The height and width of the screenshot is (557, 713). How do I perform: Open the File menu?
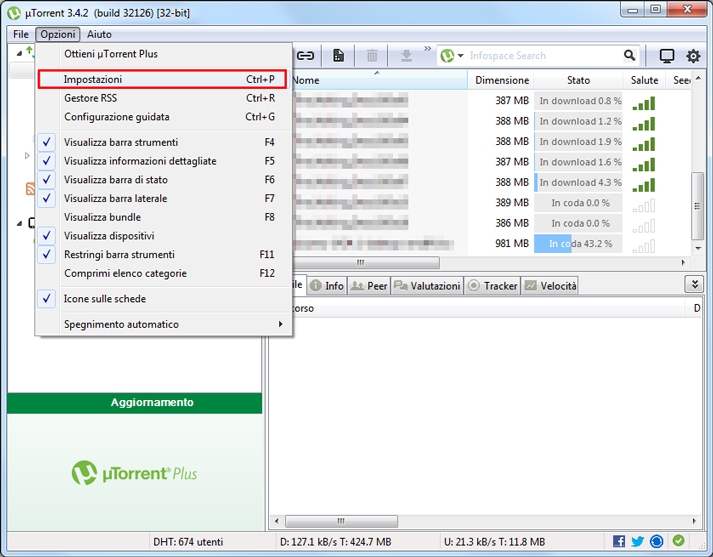point(21,34)
